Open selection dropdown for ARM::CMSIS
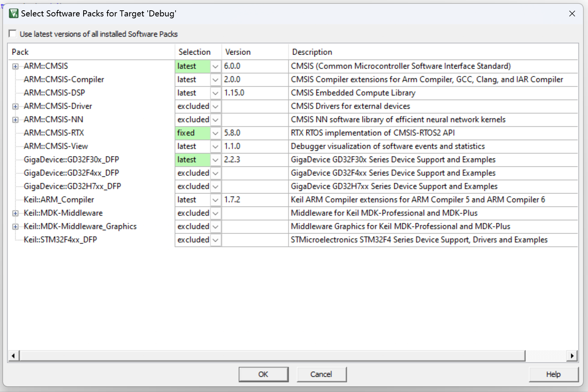The height and width of the screenshot is (392, 588). pos(216,66)
